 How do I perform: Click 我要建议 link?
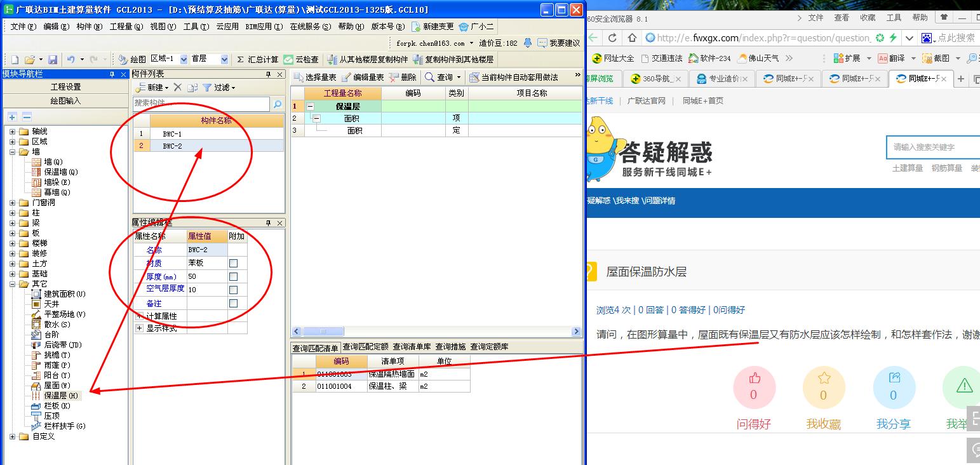(x=559, y=43)
